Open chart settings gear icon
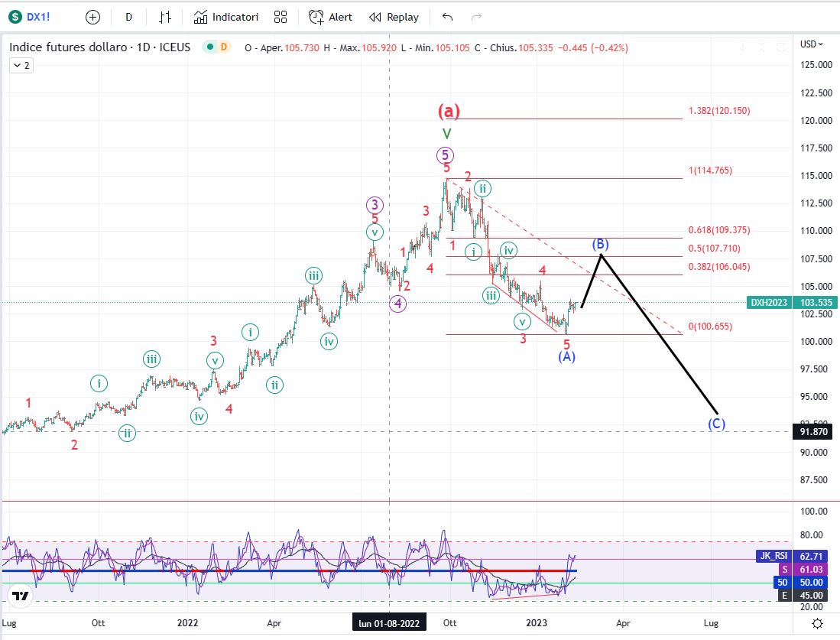Image resolution: width=840 pixels, height=640 pixels. click(x=818, y=623)
